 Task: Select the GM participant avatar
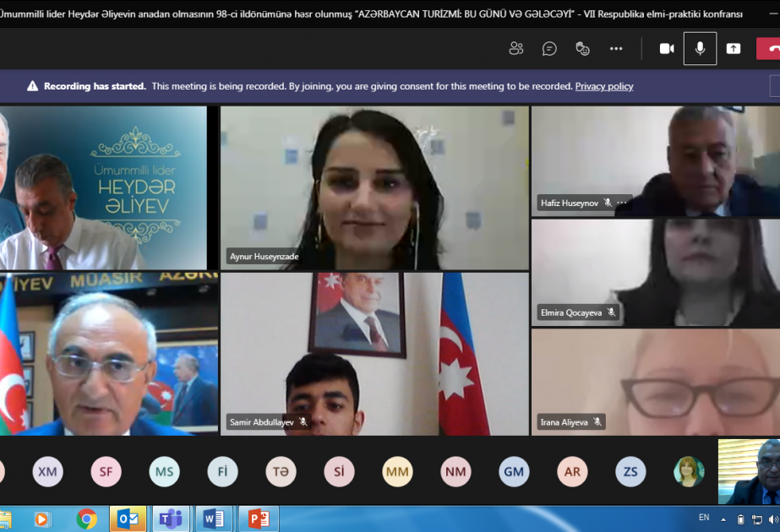(514, 471)
